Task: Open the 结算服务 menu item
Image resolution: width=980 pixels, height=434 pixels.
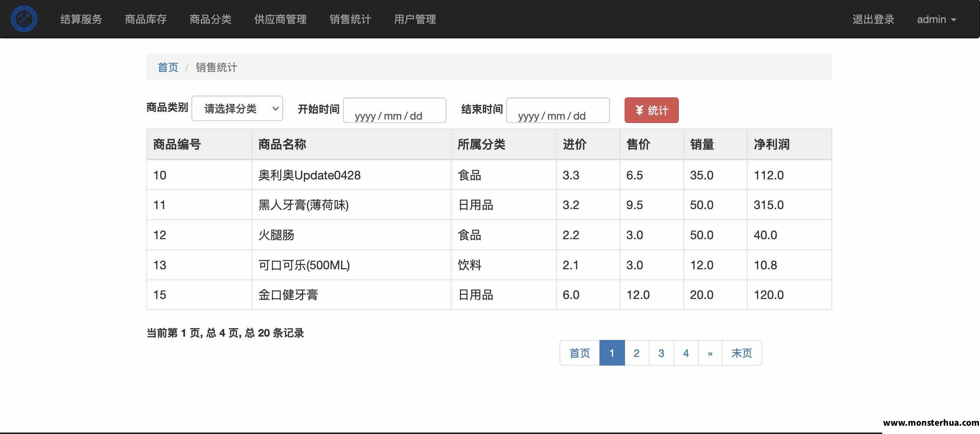Action: pos(81,19)
